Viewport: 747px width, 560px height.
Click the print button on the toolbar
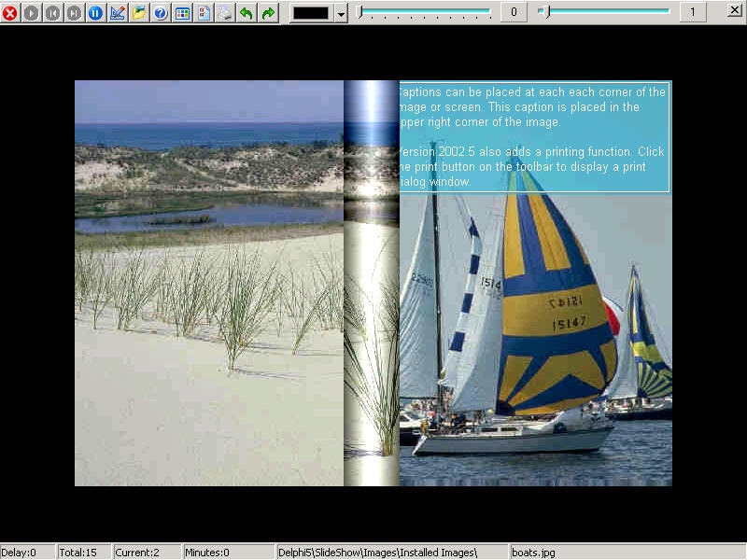[x=225, y=12]
